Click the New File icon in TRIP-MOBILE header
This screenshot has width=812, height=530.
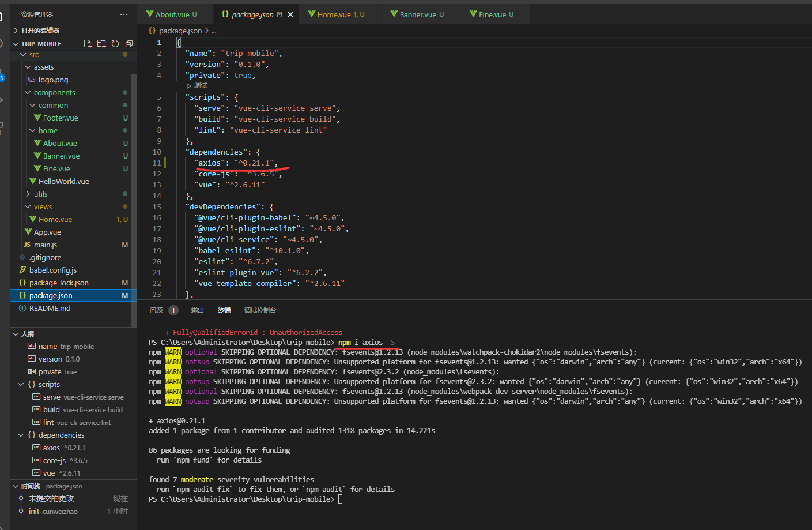(x=88, y=44)
